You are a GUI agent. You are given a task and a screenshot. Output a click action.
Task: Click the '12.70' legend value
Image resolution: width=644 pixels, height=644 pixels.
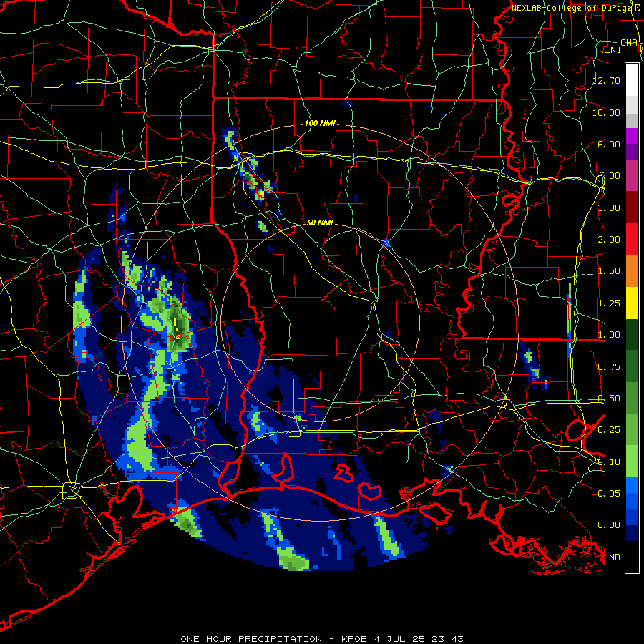tap(607, 80)
